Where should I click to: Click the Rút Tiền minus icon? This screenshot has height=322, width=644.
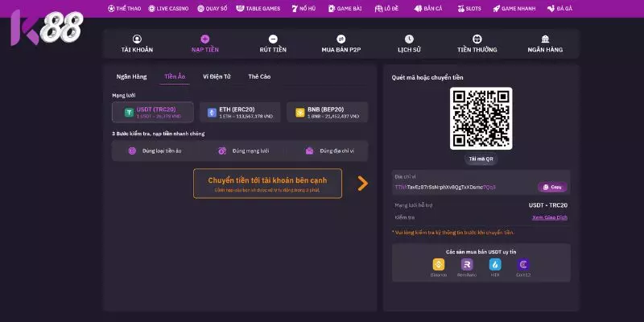click(x=273, y=39)
